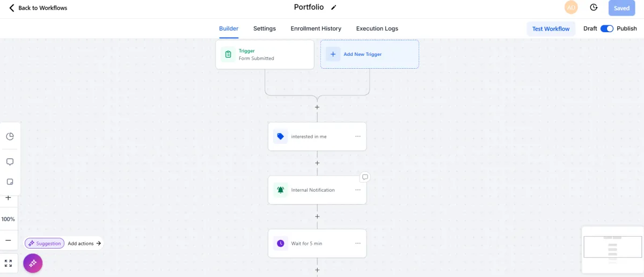Switch to the Settings tab

click(x=265, y=28)
